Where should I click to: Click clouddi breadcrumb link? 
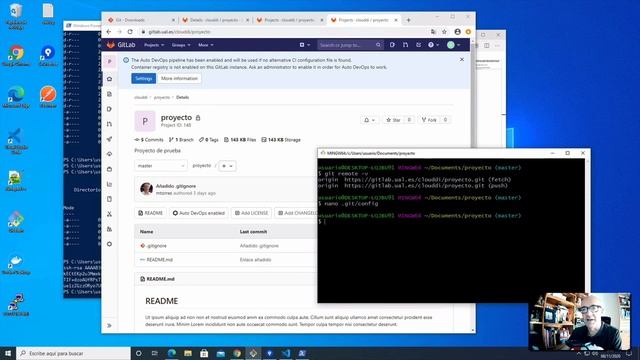coord(140,98)
